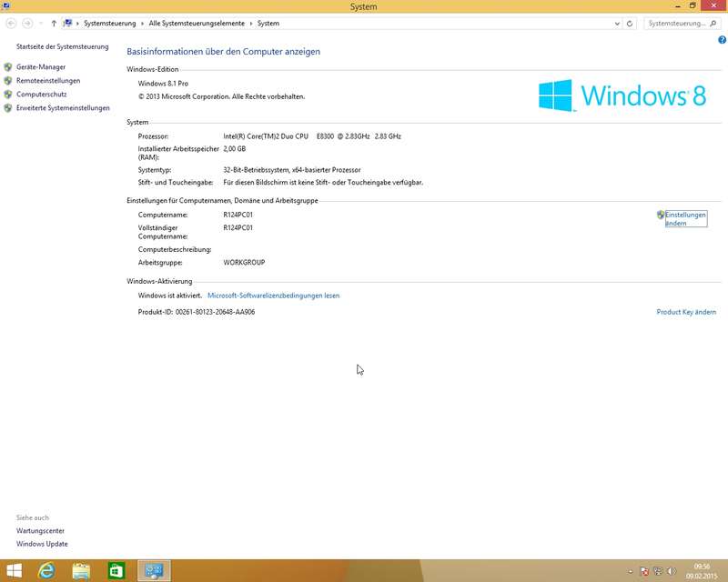The width and height of the screenshot is (728, 582).
Task: Go to Startseite der Systemsteuerung
Action: (62, 46)
